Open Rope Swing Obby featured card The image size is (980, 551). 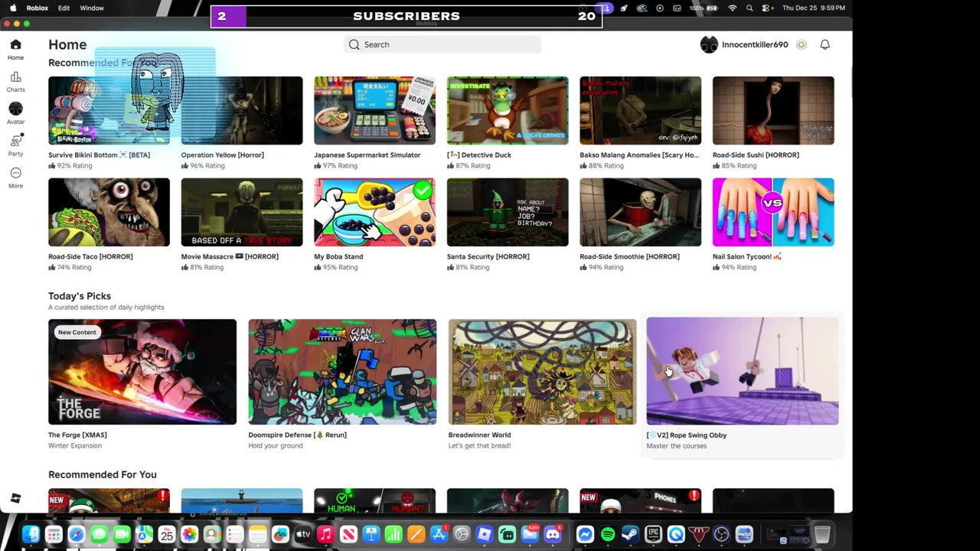click(x=742, y=372)
